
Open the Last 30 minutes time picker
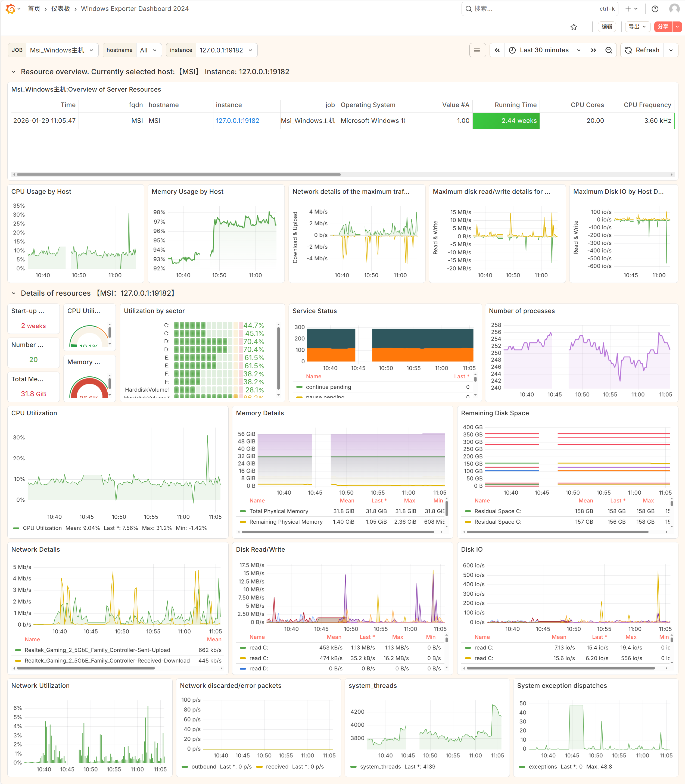point(544,50)
